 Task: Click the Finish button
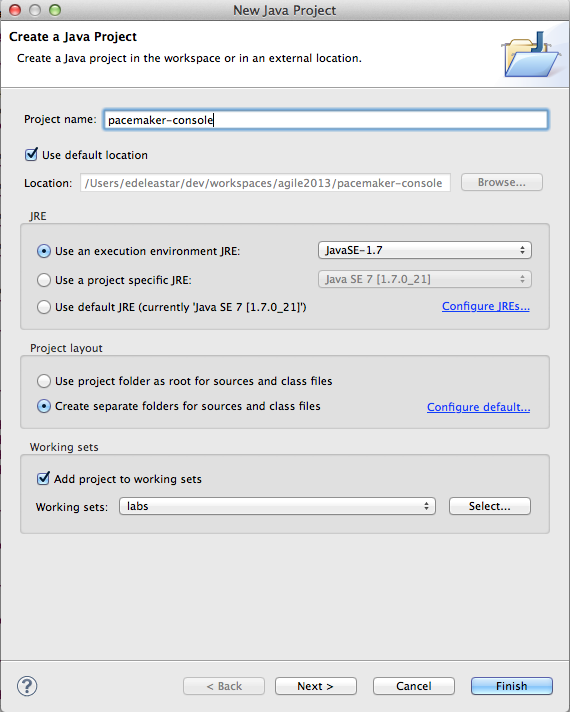pyautogui.click(x=511, y=686)
